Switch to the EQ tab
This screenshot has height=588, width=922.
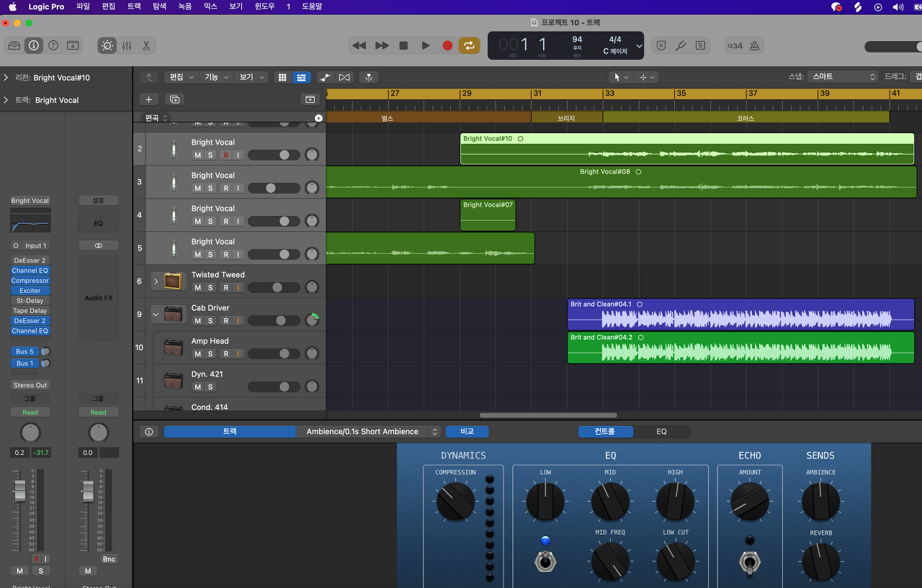tap(661, 431)
